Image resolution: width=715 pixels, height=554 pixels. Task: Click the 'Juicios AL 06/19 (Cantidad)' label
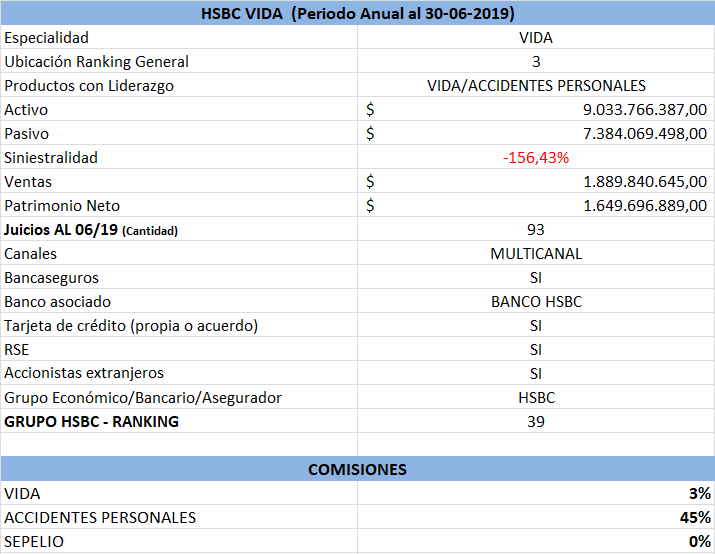(91, 230)
